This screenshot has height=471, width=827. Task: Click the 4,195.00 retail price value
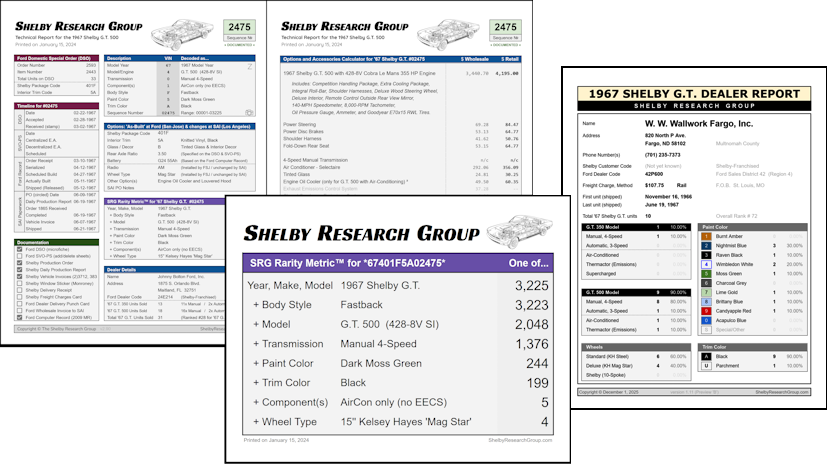(507, 73)
